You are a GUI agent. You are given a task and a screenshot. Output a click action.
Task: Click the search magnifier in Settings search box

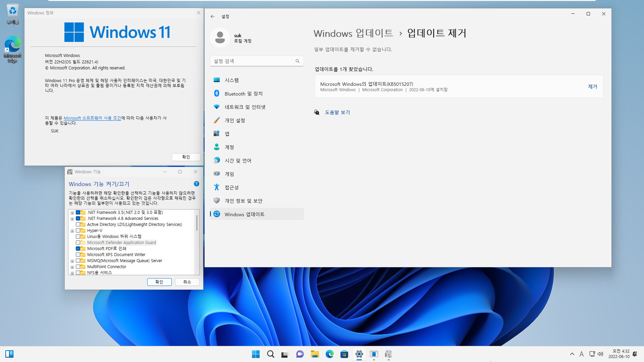[297, 61]
